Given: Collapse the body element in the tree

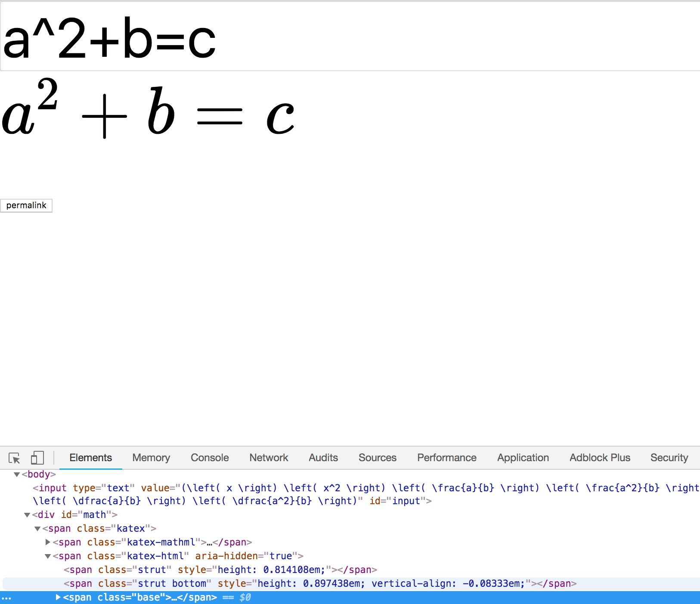Looking at the screenshot, I should (17, 475).
